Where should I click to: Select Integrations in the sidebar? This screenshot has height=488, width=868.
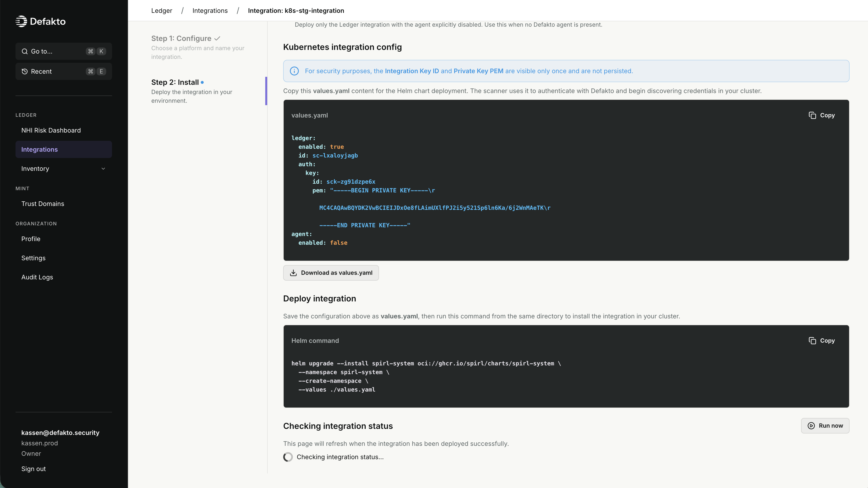[x=64, y=150]
